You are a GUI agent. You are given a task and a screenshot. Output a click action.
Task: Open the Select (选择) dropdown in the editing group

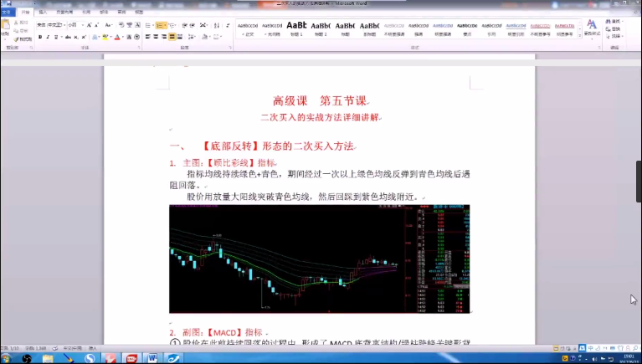(614, 36)
